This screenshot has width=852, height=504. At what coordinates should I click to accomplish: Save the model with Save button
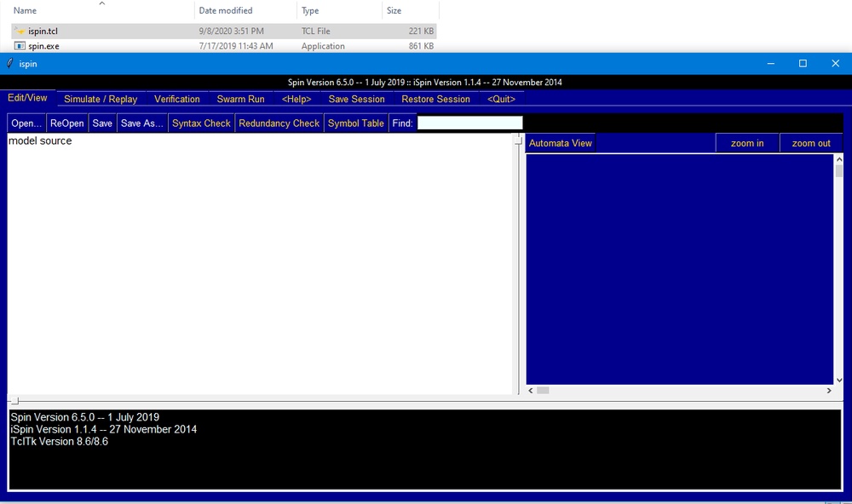tap(102, 123)
